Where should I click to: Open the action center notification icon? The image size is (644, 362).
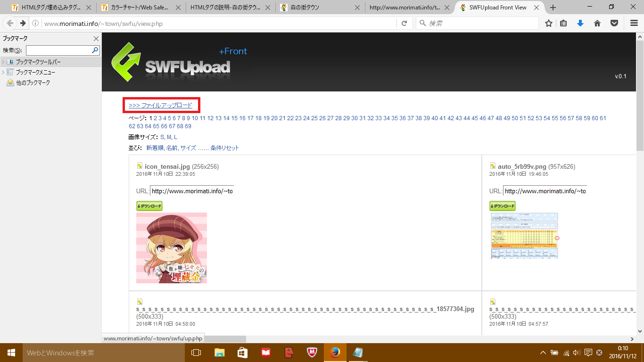(588, 353)
